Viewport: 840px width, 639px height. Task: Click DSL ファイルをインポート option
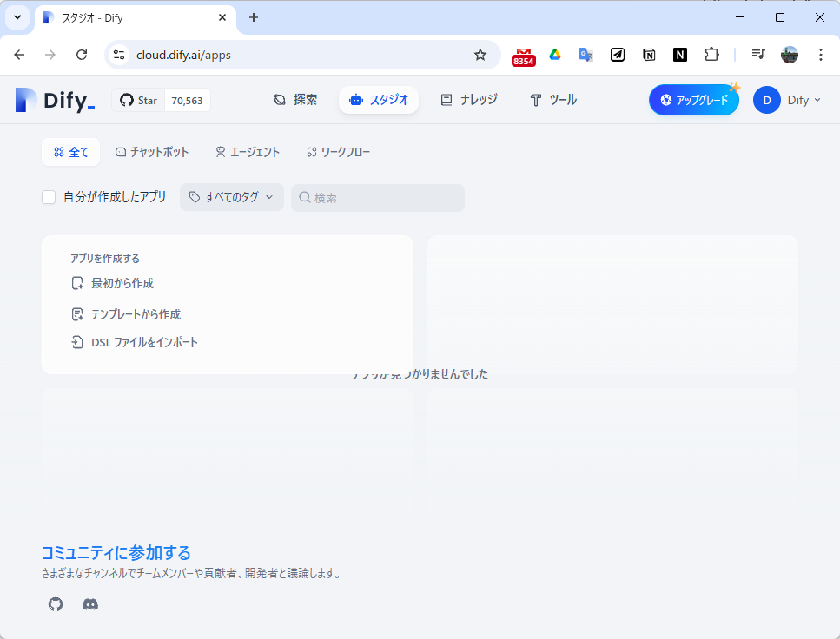click(x=135, y=342)
